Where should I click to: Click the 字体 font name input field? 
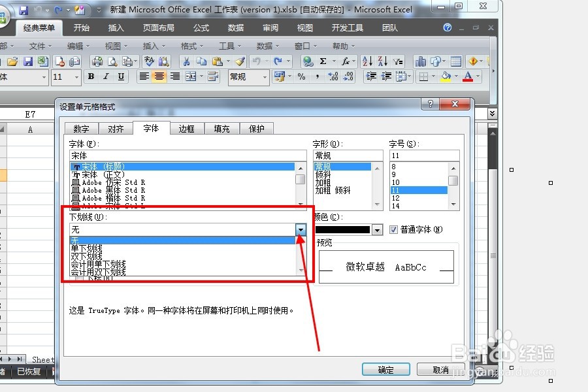(x=188, y=155)
